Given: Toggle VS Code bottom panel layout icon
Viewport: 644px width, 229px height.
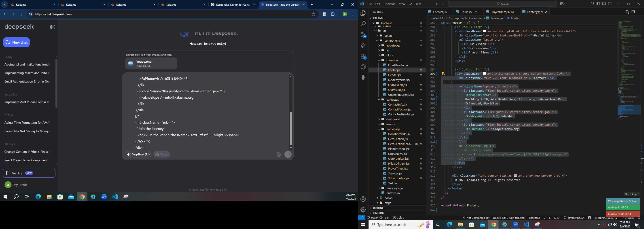Looking at the screenshot, I should click(x=604, y=4).
